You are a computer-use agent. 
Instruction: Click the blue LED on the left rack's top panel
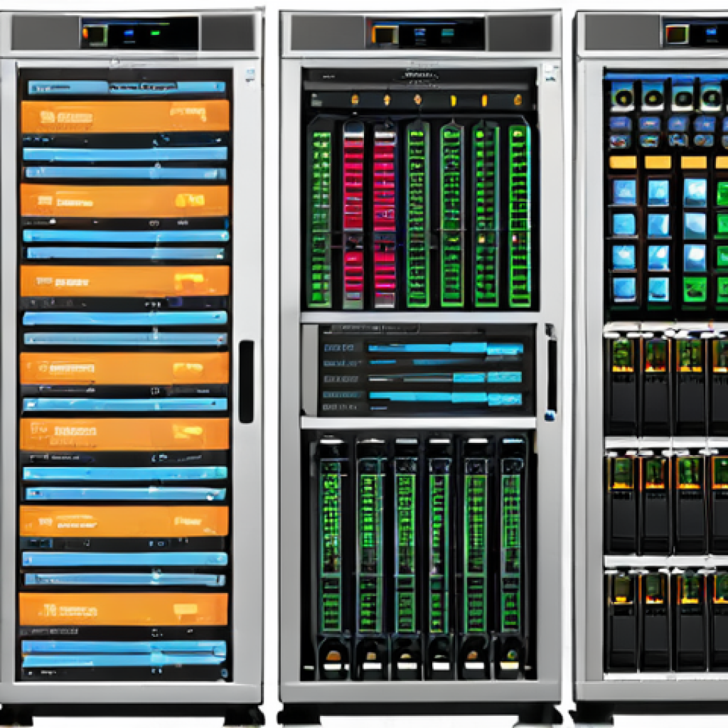(x=129, y=33)
